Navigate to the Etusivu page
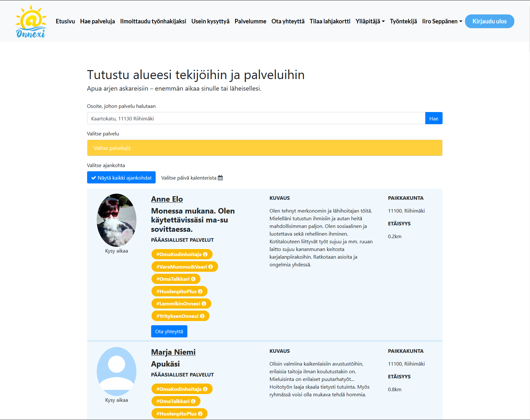 65,21
